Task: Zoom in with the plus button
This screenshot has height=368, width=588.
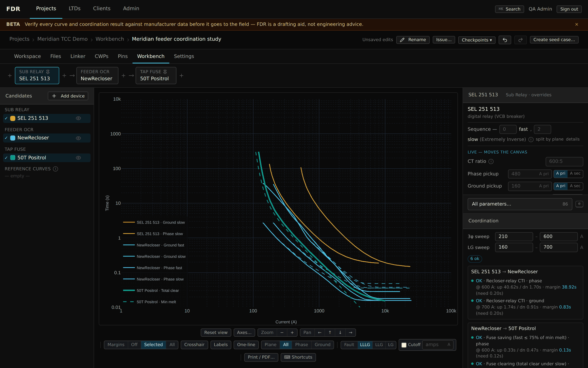Action: tap(292, 332)
